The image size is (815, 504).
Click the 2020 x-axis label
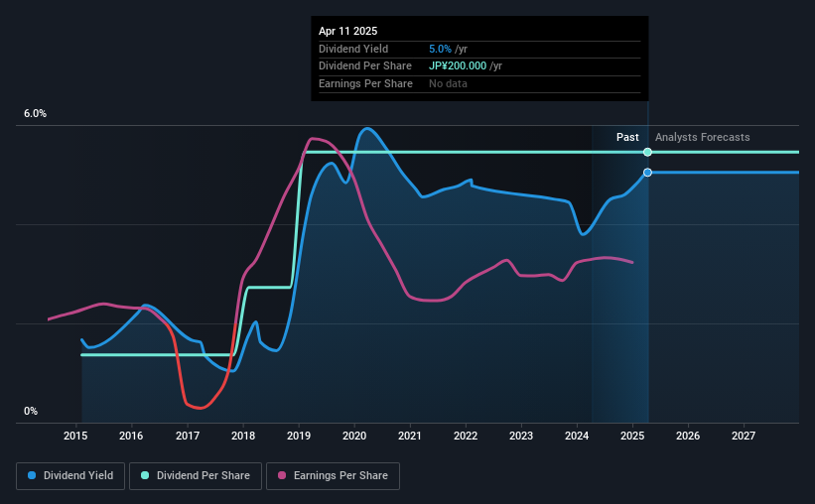coord(354,436)
